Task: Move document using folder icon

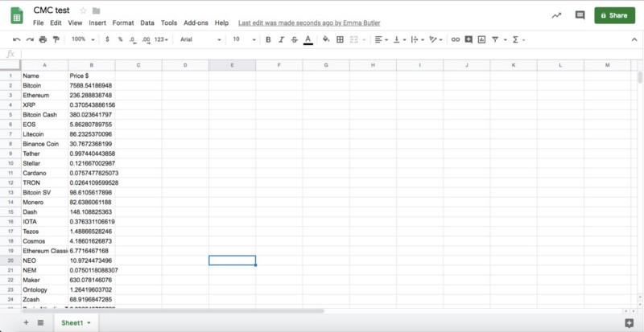Action: click(96, 10)
